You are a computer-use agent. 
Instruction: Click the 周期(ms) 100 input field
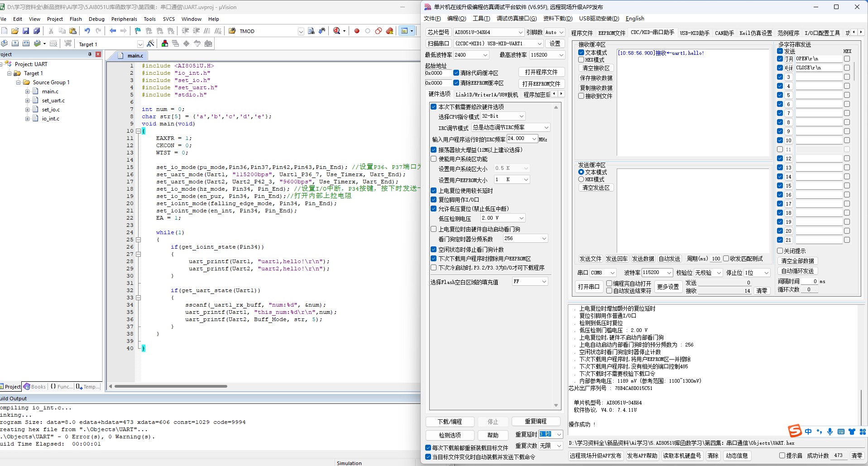[715, 259]
